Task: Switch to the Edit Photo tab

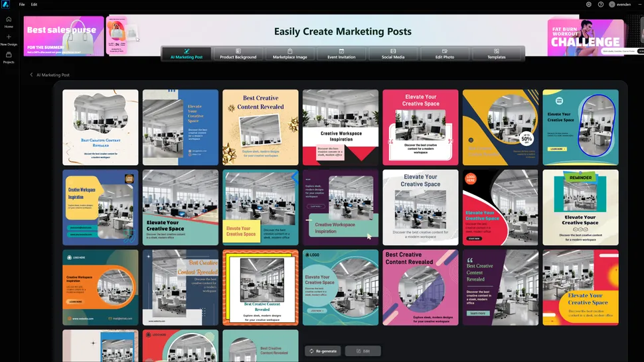Action: click(x=444, y=54)
